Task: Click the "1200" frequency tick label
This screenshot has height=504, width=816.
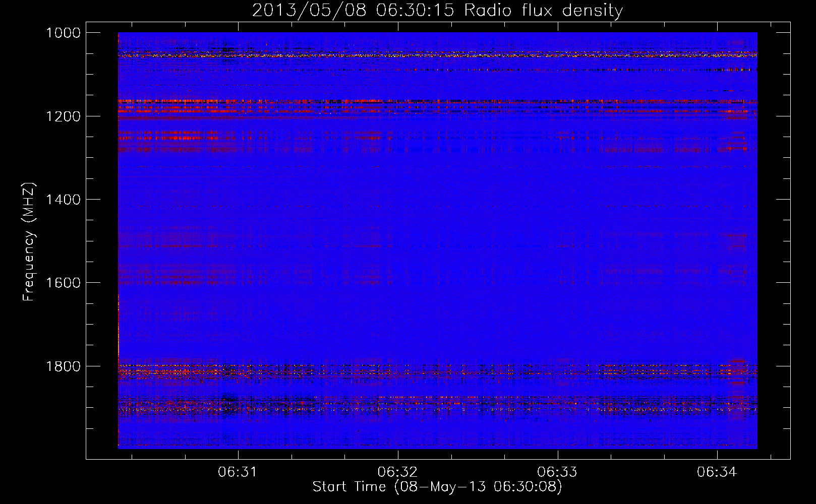Action: [63, 116]
